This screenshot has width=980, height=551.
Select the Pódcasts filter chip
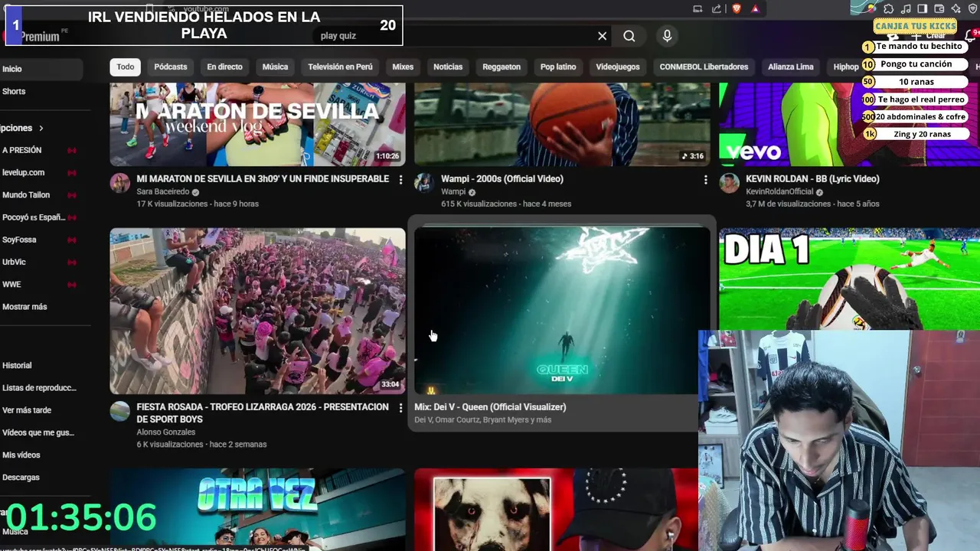(x=170, y=67)
